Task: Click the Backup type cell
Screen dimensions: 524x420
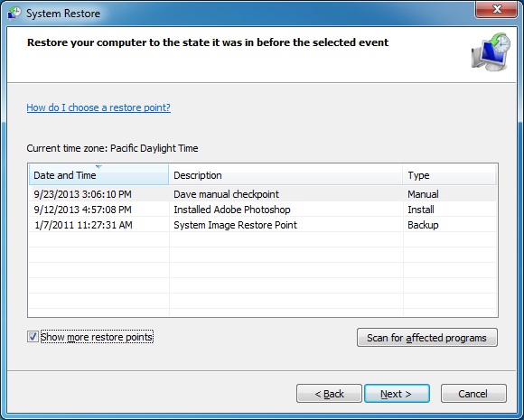Action: click(423, 225)
